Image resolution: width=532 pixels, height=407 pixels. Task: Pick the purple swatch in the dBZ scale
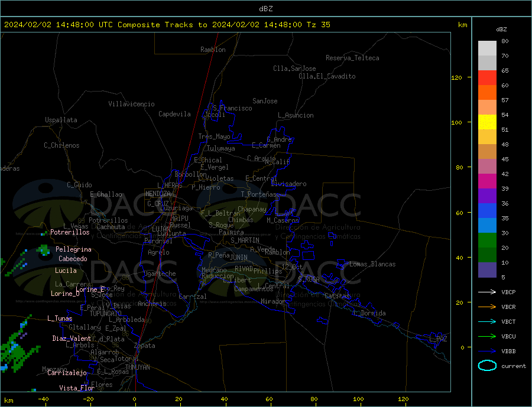(487, 196)
